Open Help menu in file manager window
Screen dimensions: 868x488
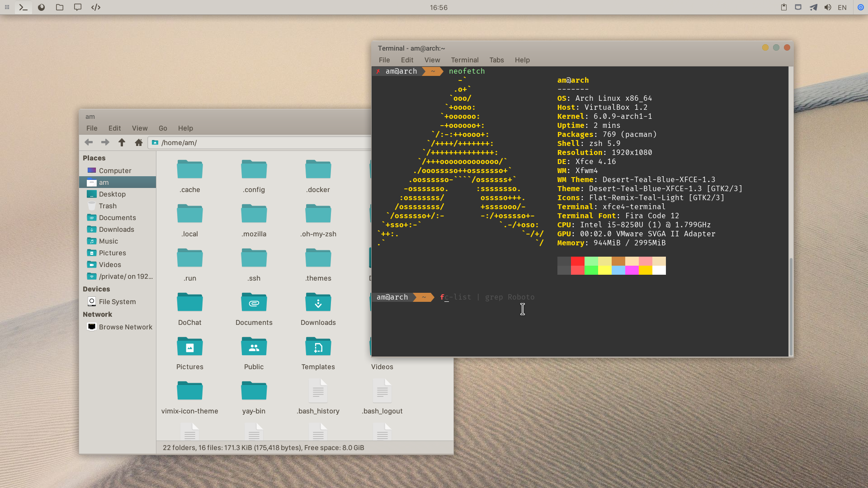click(x=185, y=128)
